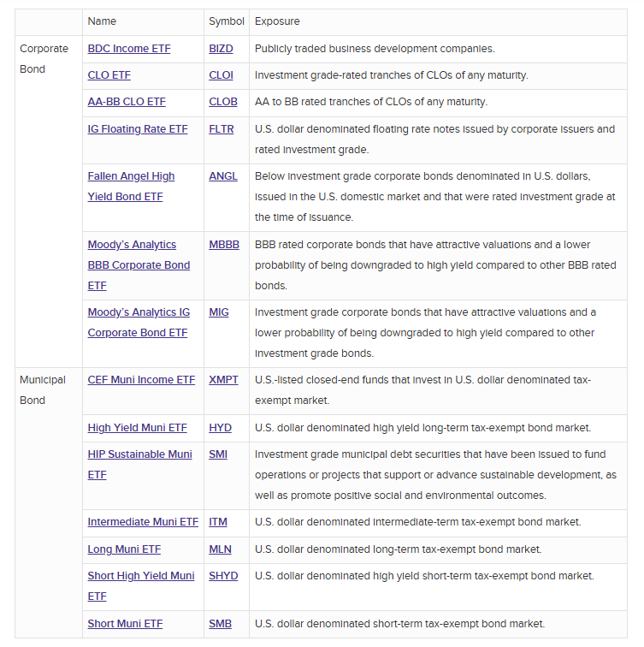Open the Long Muni ETF link

(x=124, y=549)
